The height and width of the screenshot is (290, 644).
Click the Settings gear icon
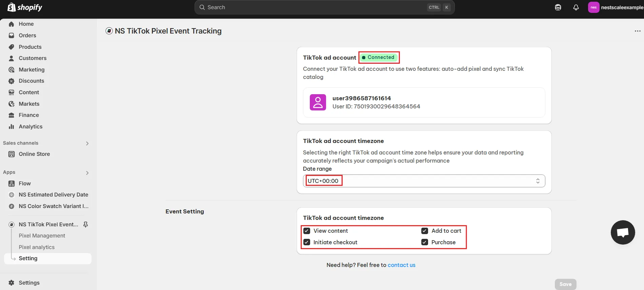[12, 283]
